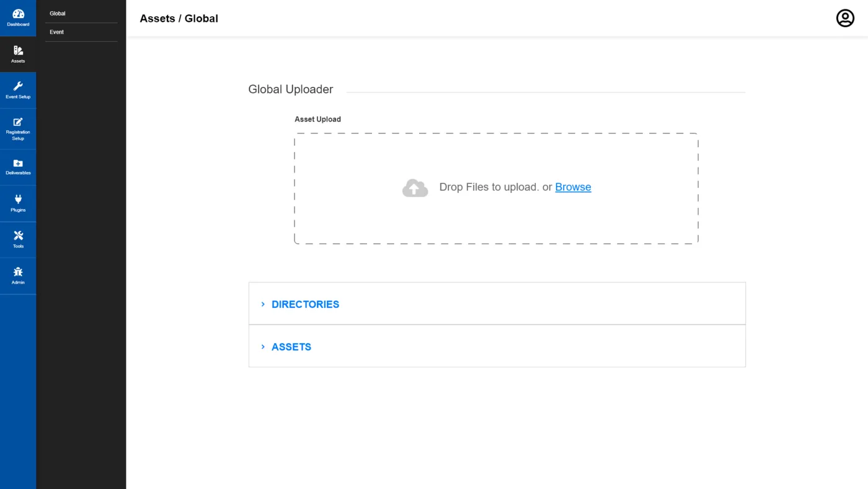Open the Plugins plug icon
Image resolution: width=868 pixels, height=489 pixels.
click(x=18, y=199)
